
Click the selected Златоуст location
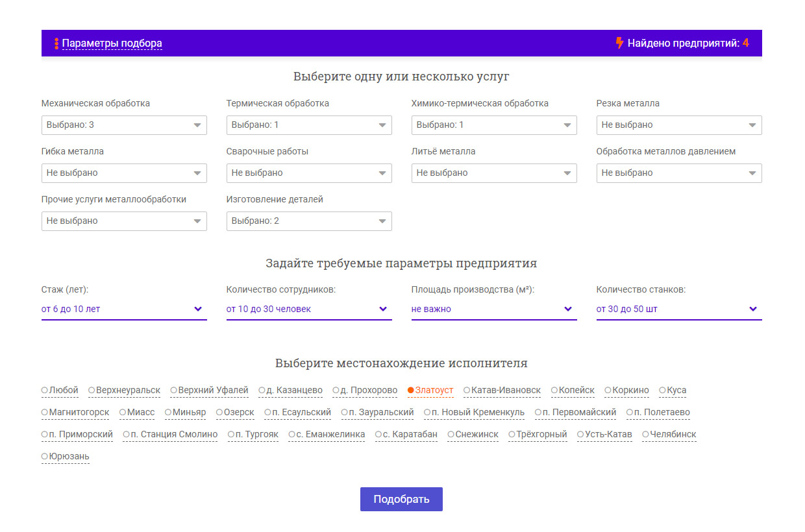pyautogui.click(x=430, y=391)
